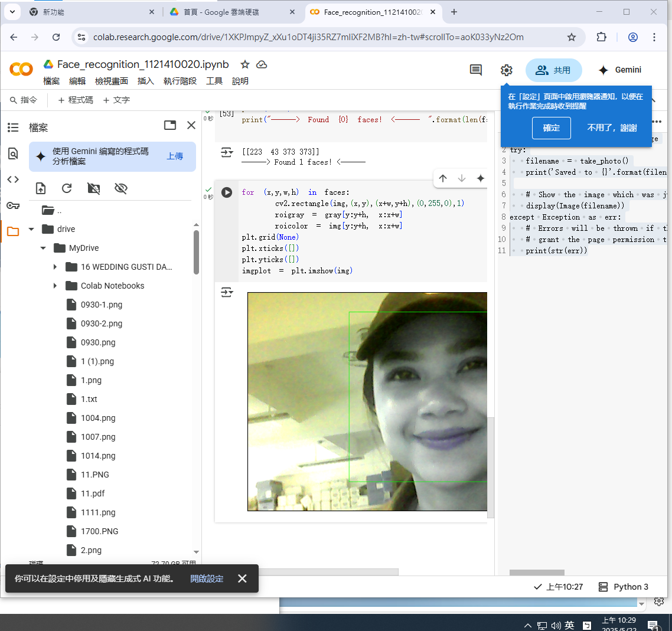Collapse the drive folder tree
672x631 pixels.
tap(31, 229)
